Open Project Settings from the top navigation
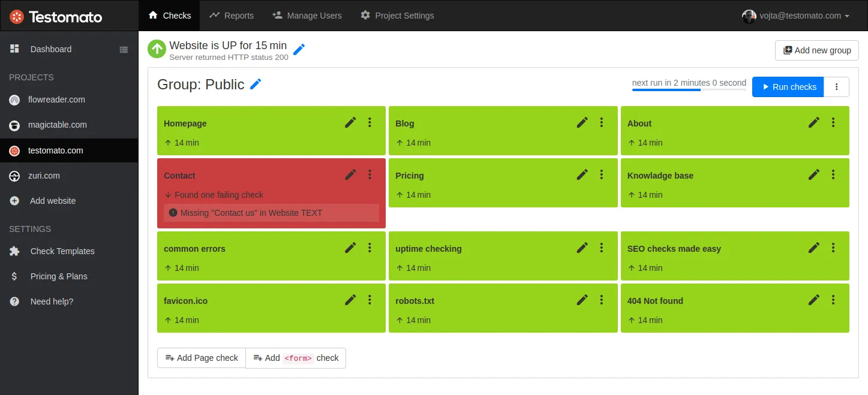Image resolution: width=868 pixels, height=395 pixels. tap(397, 16)
